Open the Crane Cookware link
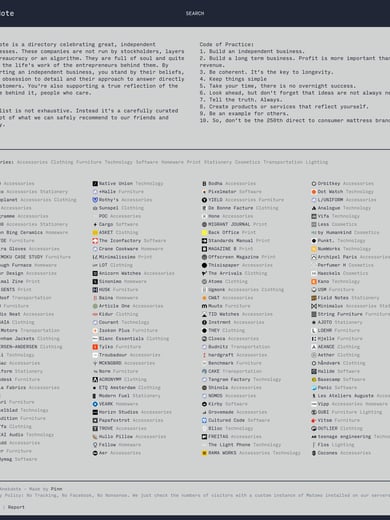The width and height of the screenshot is (390, 520). click(x=118, y=249)
